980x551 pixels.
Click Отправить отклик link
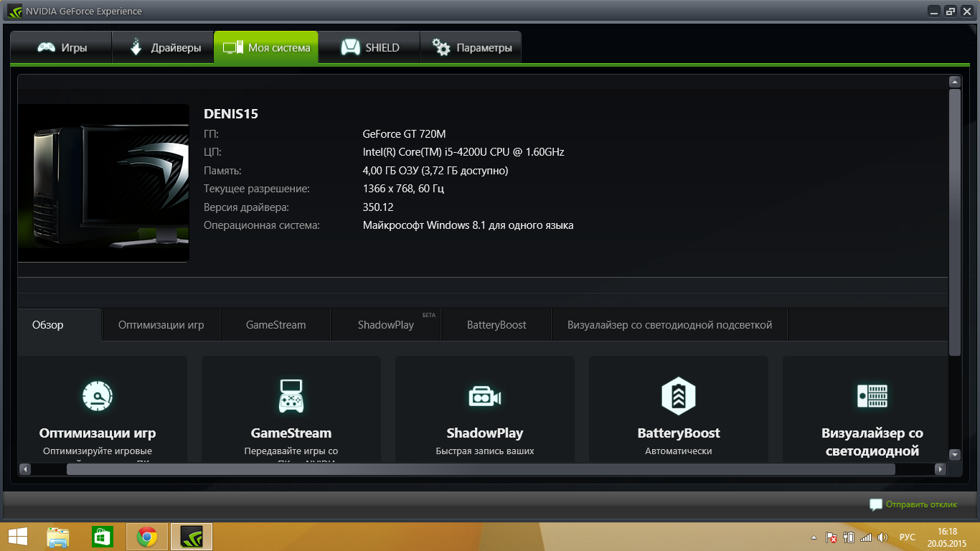[921, 504]
